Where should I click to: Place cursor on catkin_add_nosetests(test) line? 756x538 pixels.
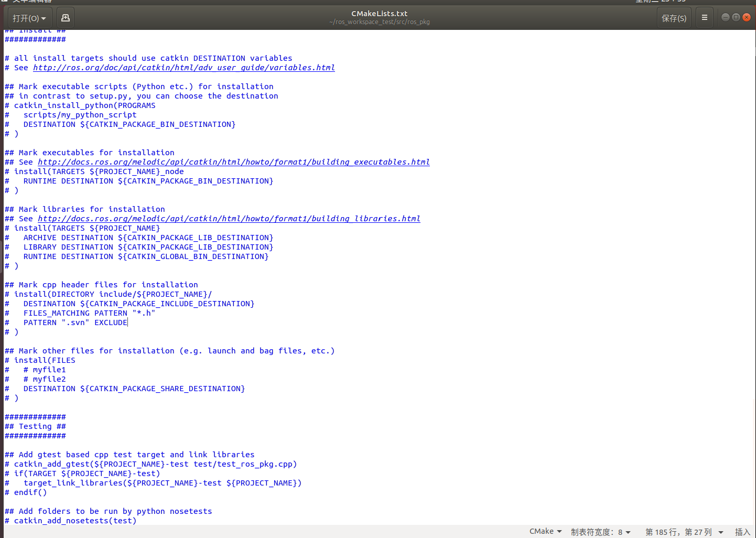[x=75, y=521]
